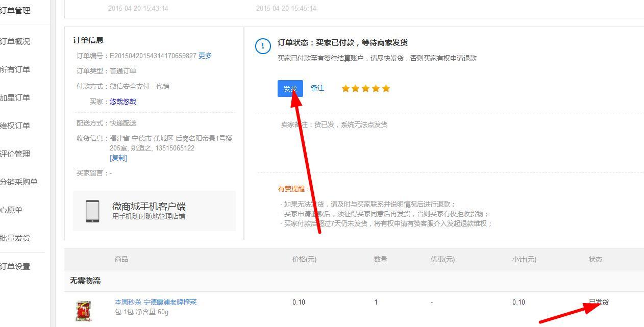Open 批量发货 batch shipping page

click(x=15, y=238)
